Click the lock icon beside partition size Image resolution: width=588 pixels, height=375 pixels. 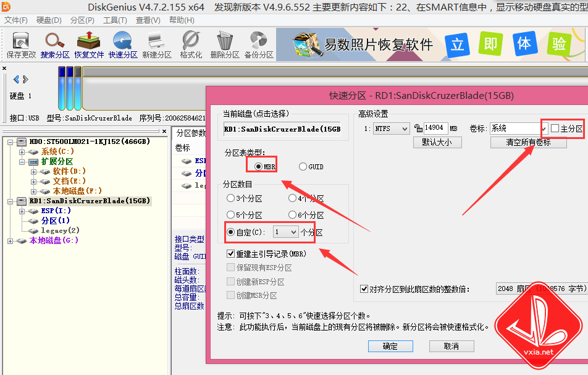coord(418,129)
